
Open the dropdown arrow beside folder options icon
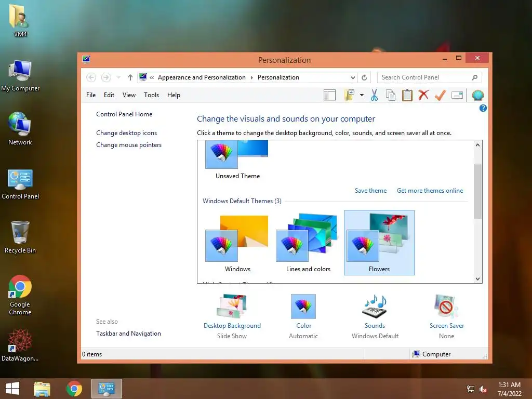click(362, 96)
